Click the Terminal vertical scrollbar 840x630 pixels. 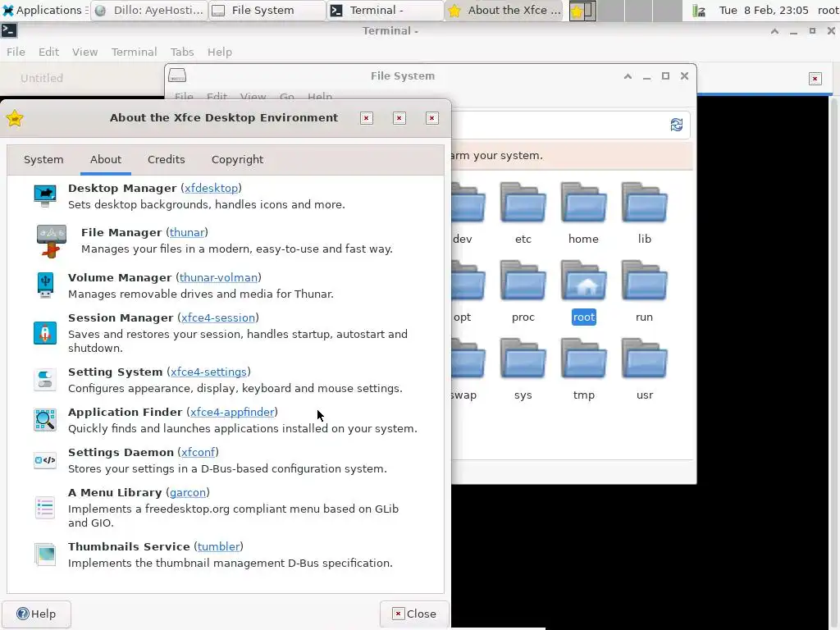[833, 362]
